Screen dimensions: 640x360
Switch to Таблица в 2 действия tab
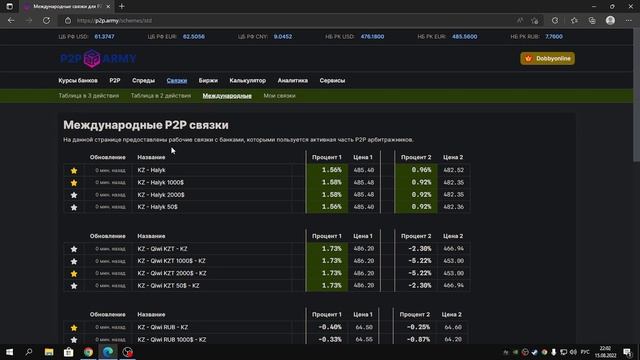coord(161,96)
